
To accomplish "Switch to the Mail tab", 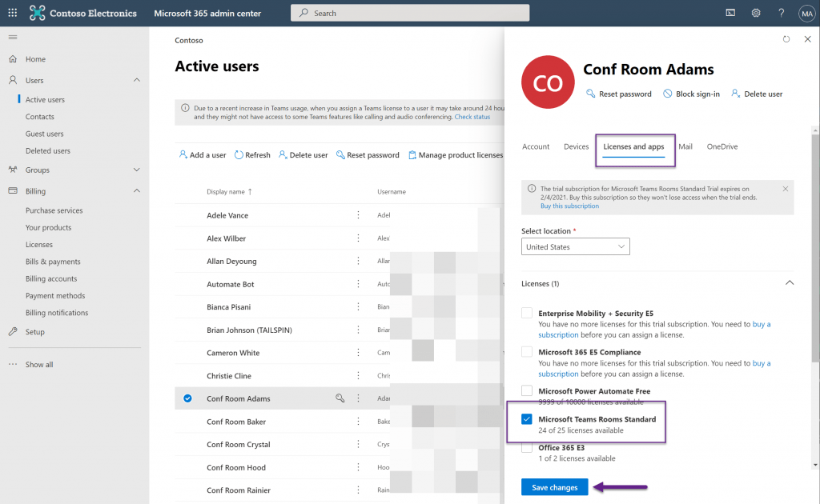I will [x=685, y=146].
